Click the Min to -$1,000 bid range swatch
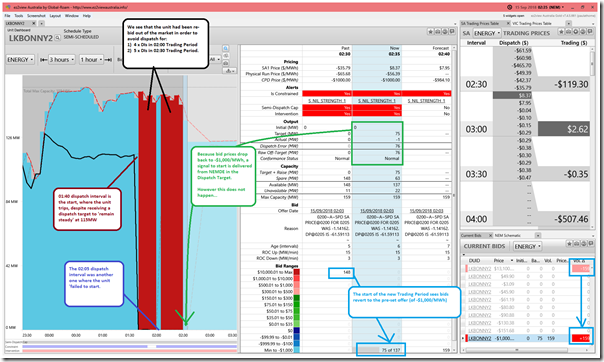The image size is (604, 362). click(297, 350)
